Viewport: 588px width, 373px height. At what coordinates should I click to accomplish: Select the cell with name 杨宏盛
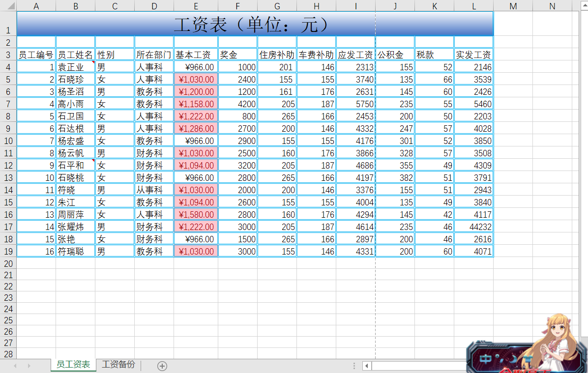pyautogui.click(x=75, y=141)
